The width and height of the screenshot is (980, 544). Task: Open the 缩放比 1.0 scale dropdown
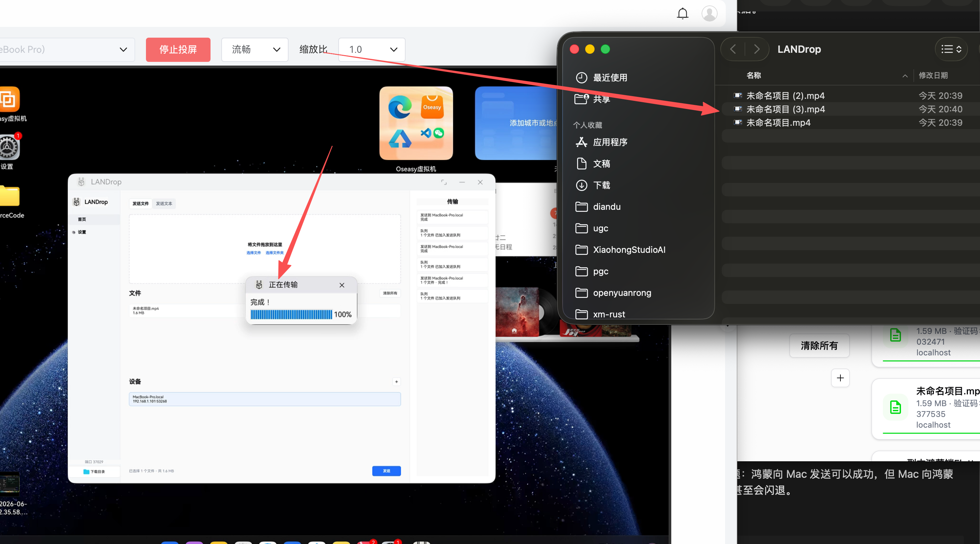(372, 49)
